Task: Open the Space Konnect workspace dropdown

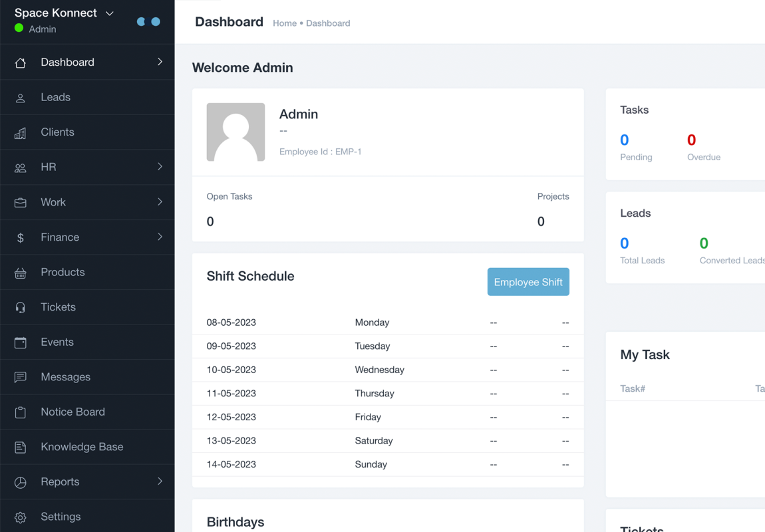Action: tap(110, 13)
